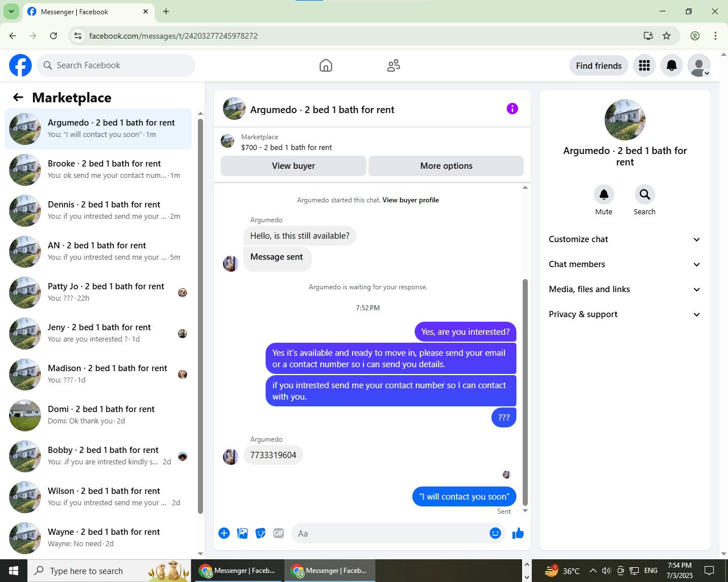Open Windows Start menu
This screenshot has width=728, height=582.
(14, 571)
